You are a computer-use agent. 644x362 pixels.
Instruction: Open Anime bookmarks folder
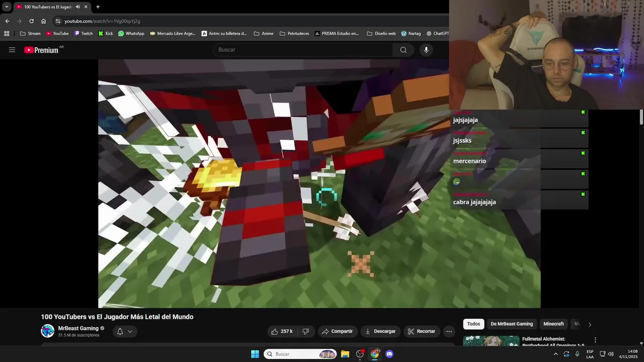click(x=264, y=34)
